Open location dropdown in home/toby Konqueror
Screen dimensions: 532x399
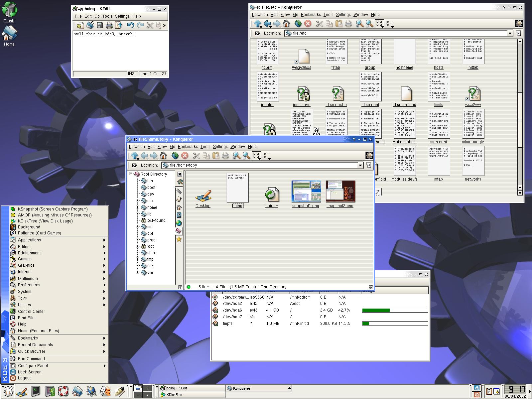pyautogui.click(x=360, y=165)
